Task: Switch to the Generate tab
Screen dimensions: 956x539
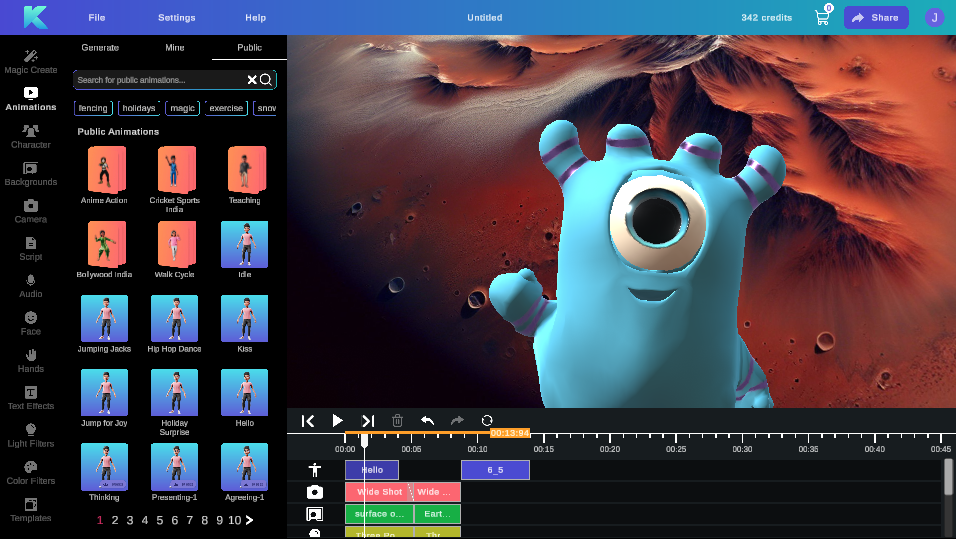Action: 100,47
